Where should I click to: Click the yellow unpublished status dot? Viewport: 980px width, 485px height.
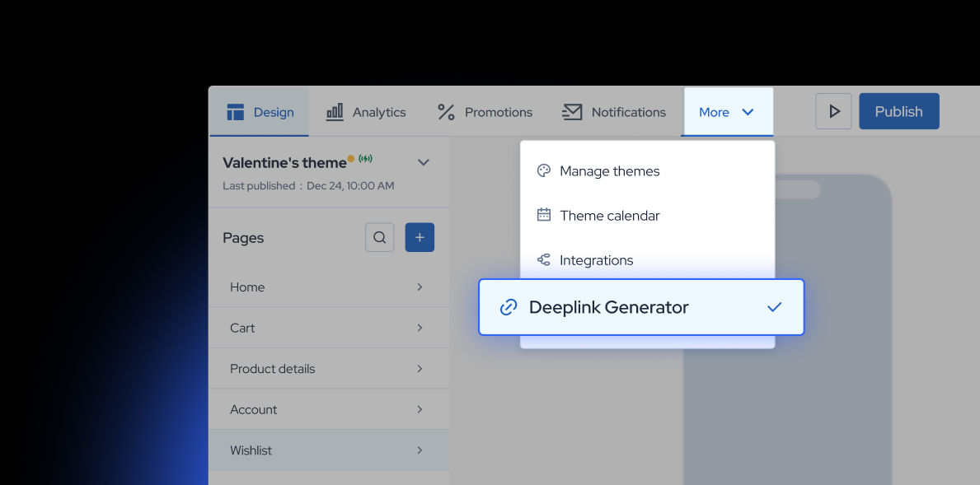point(350,159)
